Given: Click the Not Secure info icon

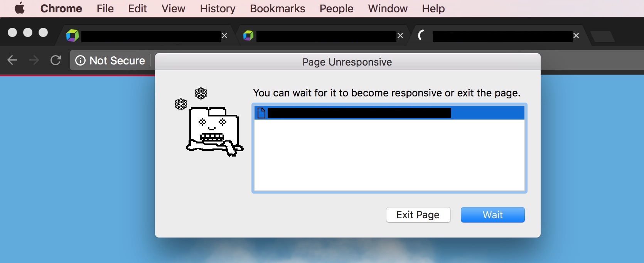Looking at the screenshot, I should (x=80, y=61).
